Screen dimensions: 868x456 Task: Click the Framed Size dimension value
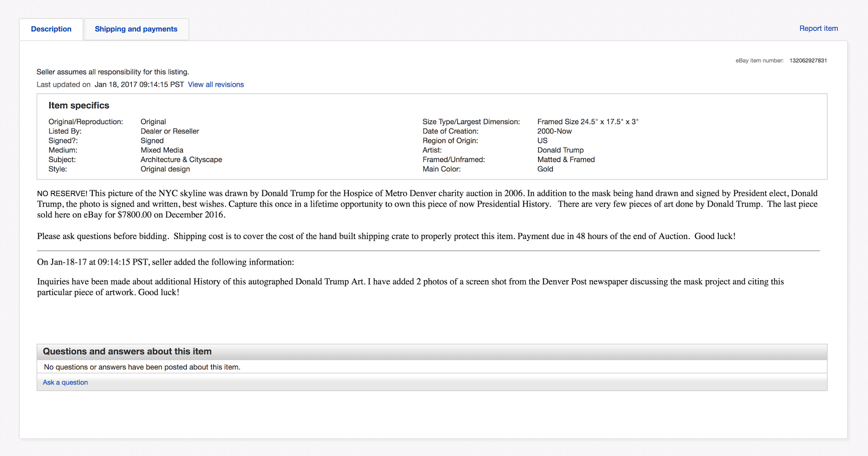point(588,122)
